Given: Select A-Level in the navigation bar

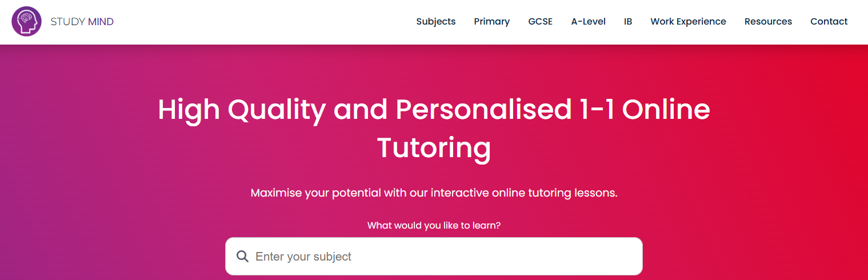Looking at the screenshot, I should [589, 22].
